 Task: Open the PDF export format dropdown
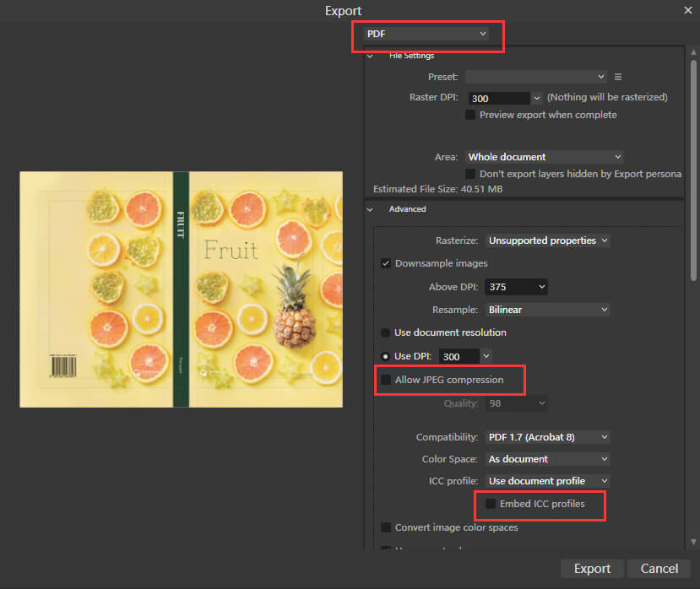pyautogui.click(x=426, y=34)
